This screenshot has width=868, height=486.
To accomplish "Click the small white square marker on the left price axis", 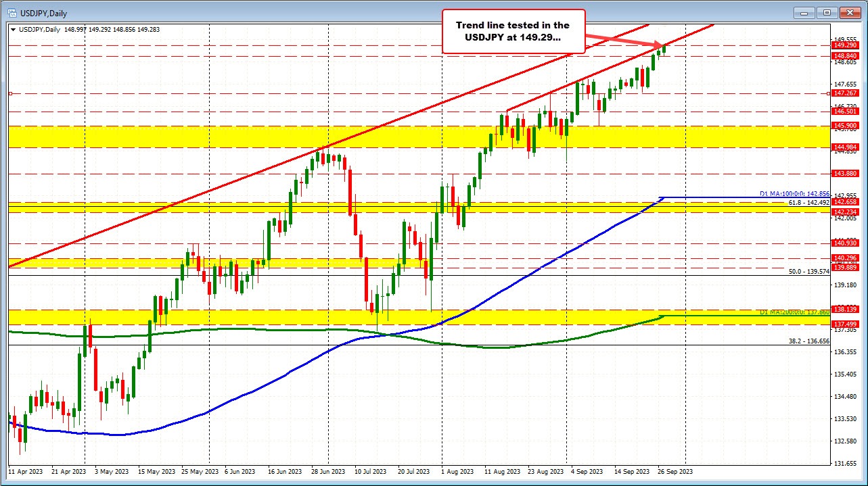I will coord(9,94).
